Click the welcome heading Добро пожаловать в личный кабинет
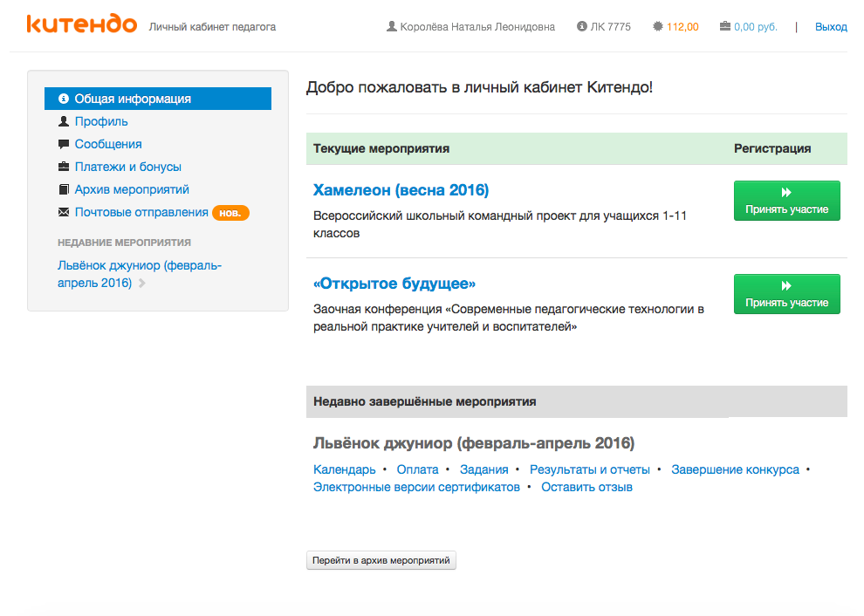864x616 pixels. (479, 87)
